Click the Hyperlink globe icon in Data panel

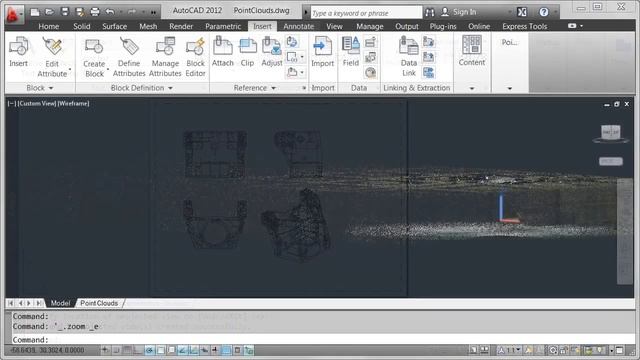(x=370, y=73)
